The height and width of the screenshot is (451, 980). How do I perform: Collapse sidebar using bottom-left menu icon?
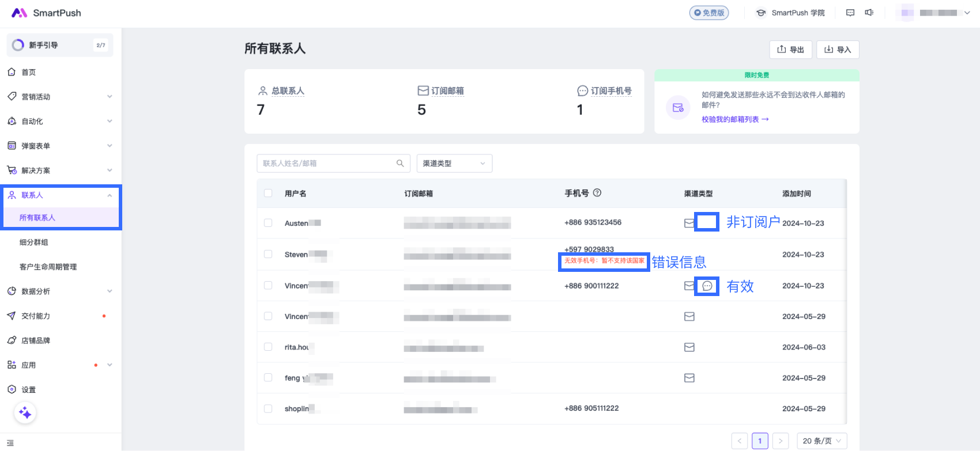(10, 443)
